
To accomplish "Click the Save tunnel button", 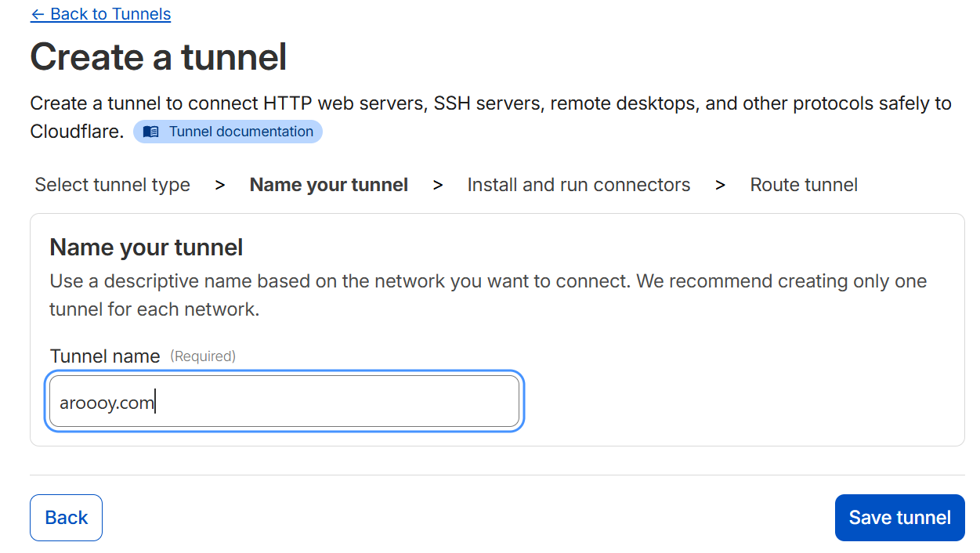I will pos(899,518).
